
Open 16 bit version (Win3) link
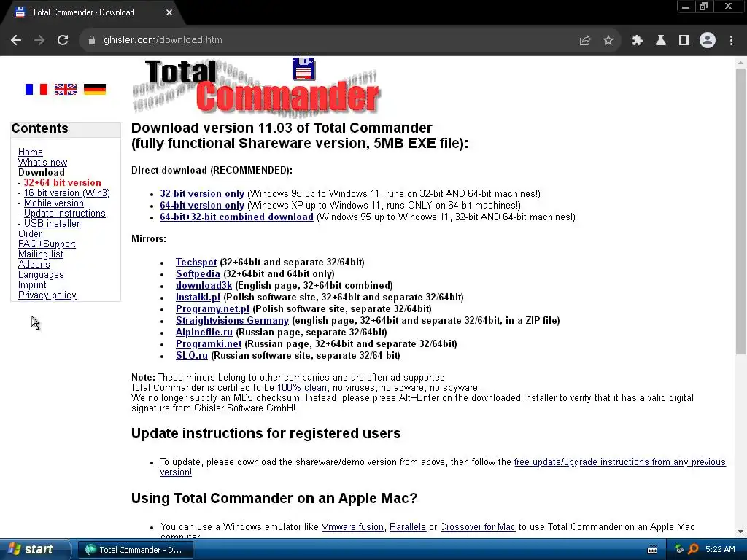coord(66,192)
